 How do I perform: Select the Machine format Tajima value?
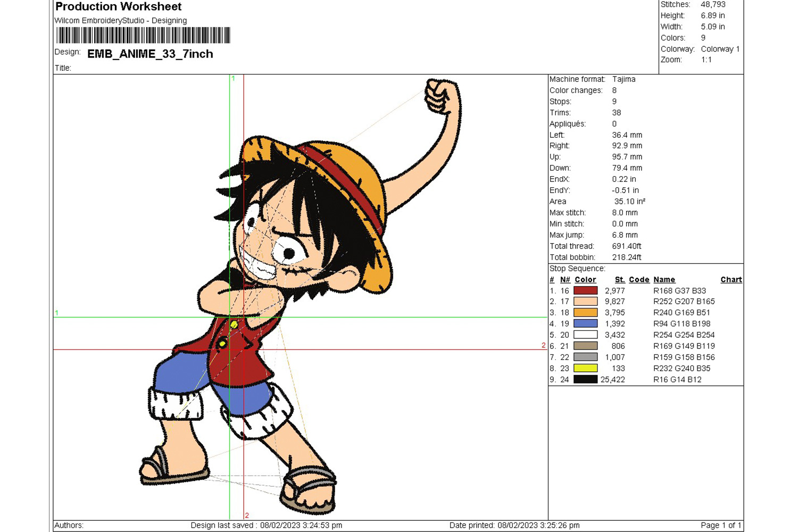pos(623,79)
